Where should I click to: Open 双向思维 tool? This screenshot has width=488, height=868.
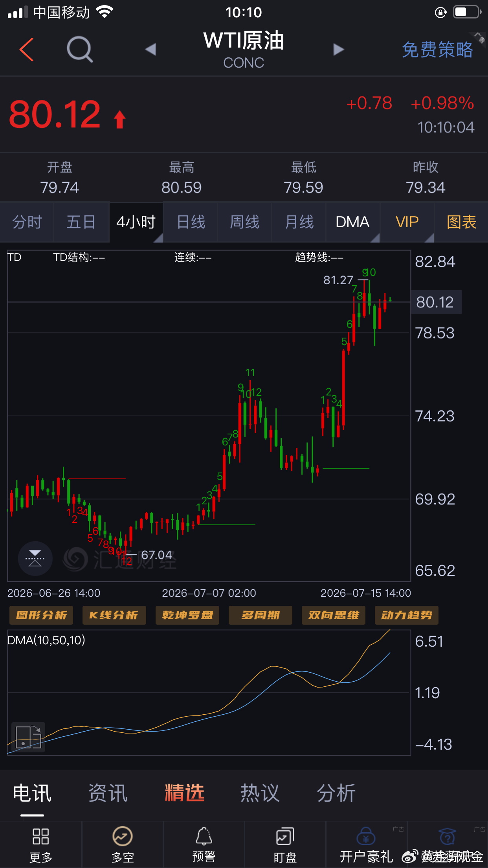(334, 615)
